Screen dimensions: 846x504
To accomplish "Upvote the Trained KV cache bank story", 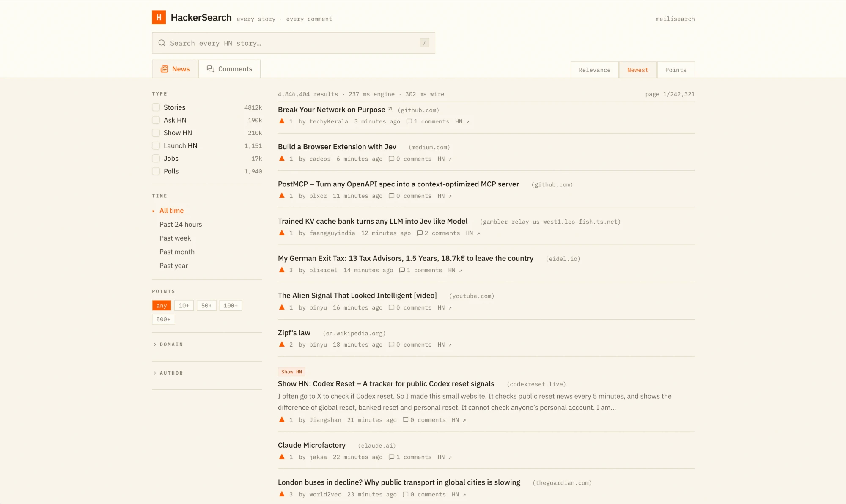I will [x=282, y=233].
